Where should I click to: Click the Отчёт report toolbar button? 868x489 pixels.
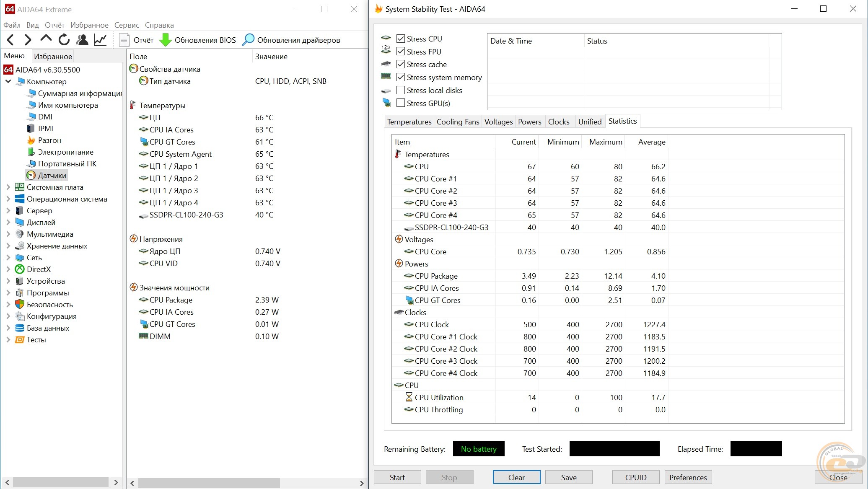(137, 40)
